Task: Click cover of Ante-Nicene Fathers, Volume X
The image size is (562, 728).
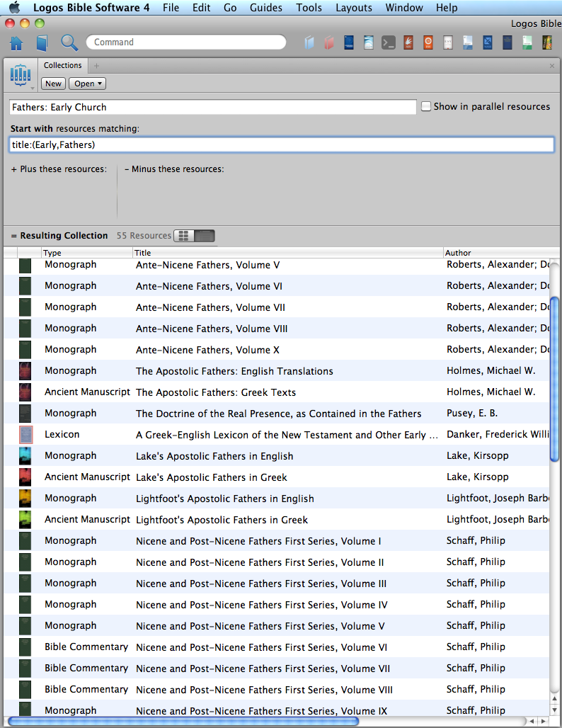Action: [x=25, y=350]
